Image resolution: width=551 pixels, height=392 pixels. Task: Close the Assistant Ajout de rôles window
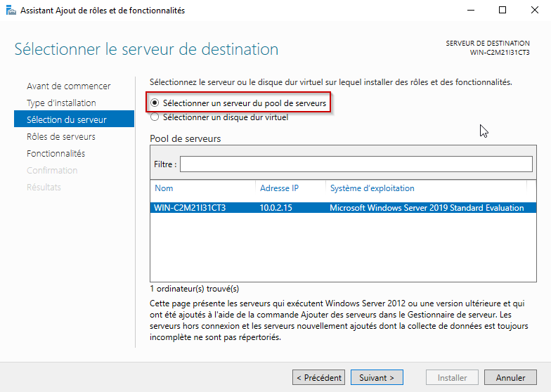[x=534, y=10]
